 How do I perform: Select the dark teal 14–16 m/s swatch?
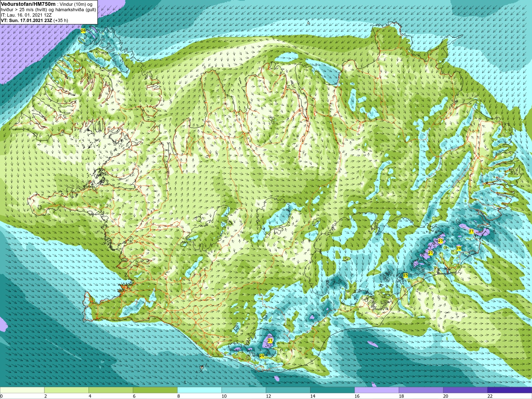(332, 390)
